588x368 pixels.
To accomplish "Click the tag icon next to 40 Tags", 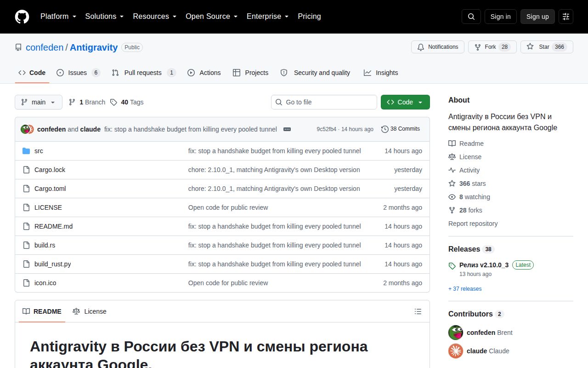I will pyautogui.click(x=113, y=102).
